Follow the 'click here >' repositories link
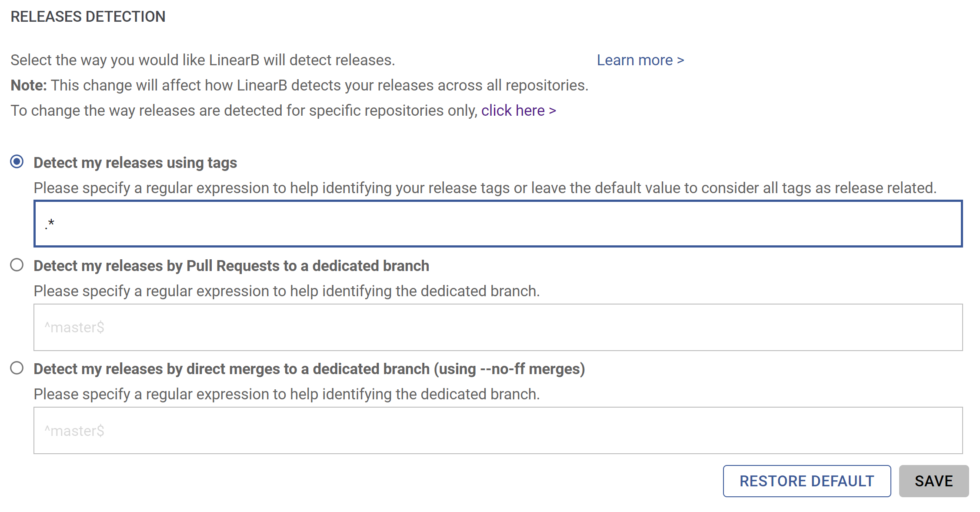This screenshot has height=512, width=980. click(x=519, y=110)
